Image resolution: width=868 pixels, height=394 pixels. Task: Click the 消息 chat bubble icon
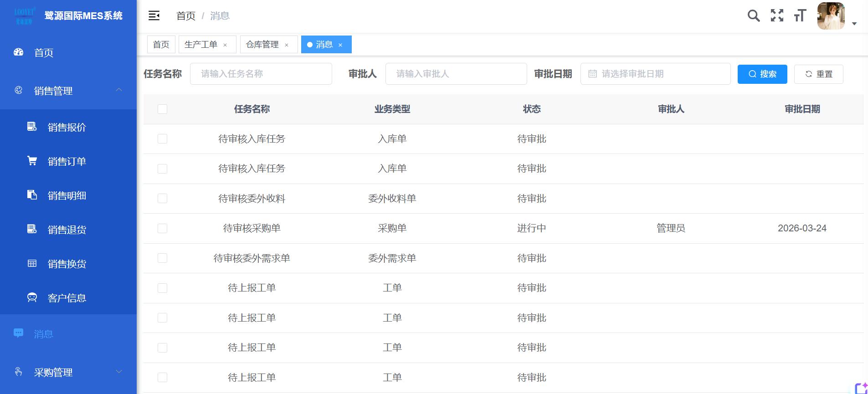coord(18,333)
